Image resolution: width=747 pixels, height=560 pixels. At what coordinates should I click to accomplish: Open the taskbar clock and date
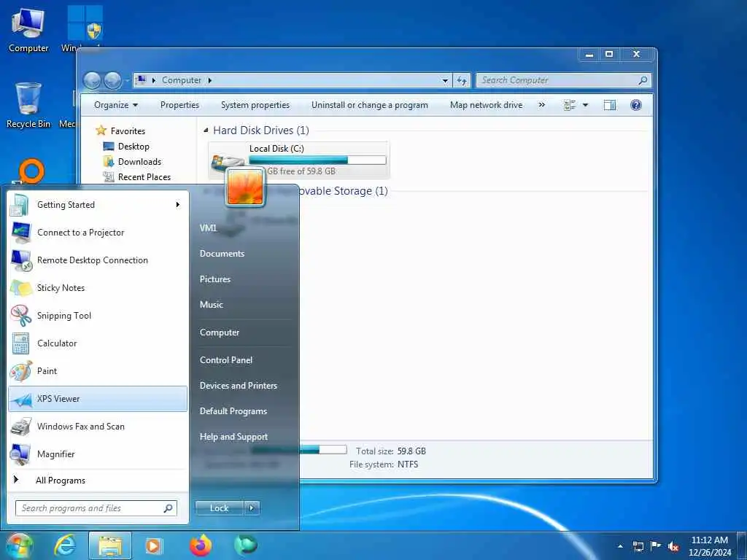coord(710,546)
